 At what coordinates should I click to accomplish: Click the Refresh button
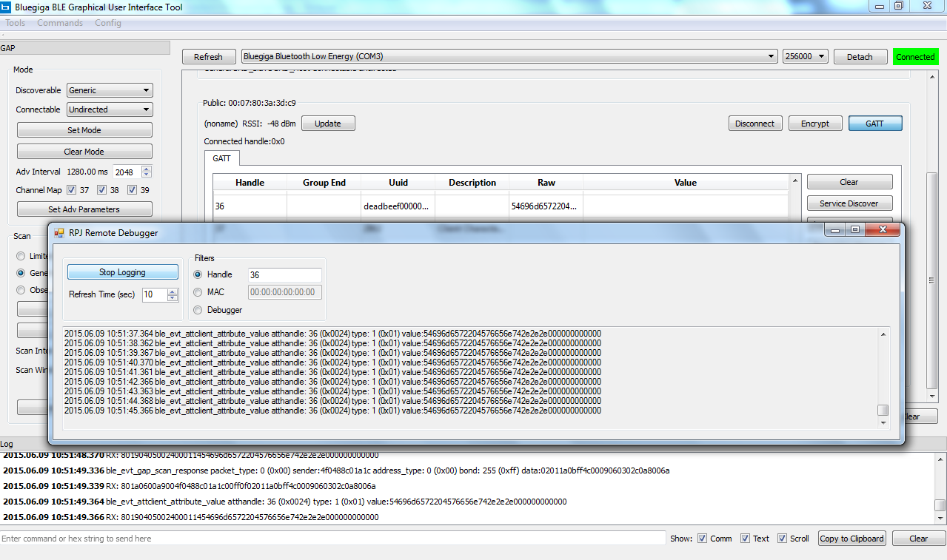[208, 57]
